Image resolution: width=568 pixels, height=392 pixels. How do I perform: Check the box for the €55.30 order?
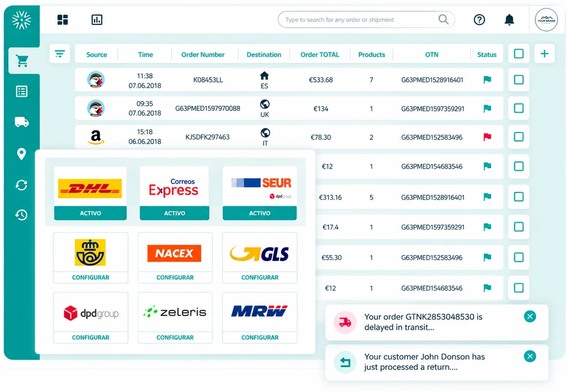click(x=519, y=257)
